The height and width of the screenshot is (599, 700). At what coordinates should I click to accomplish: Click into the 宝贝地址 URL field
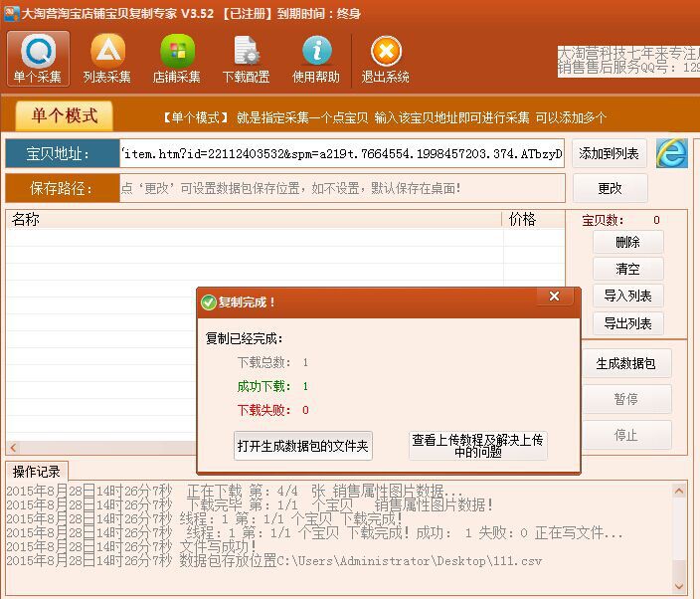(x=342, y=153)
